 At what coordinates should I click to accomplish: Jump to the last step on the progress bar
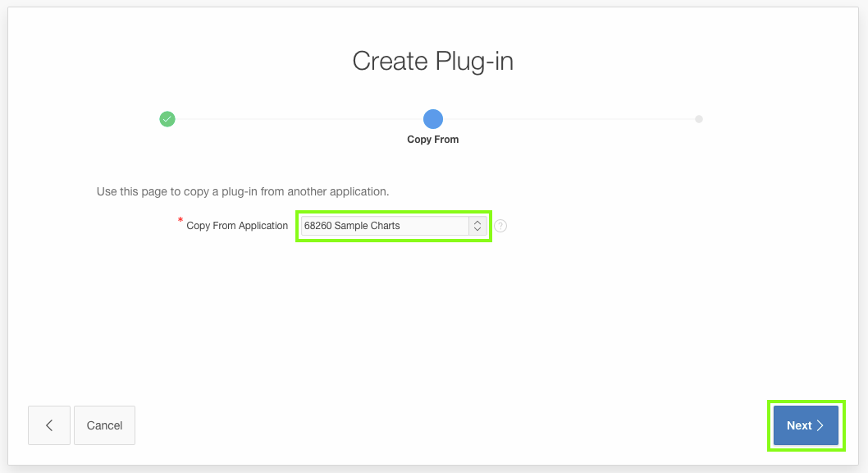(x=698, y=119)
